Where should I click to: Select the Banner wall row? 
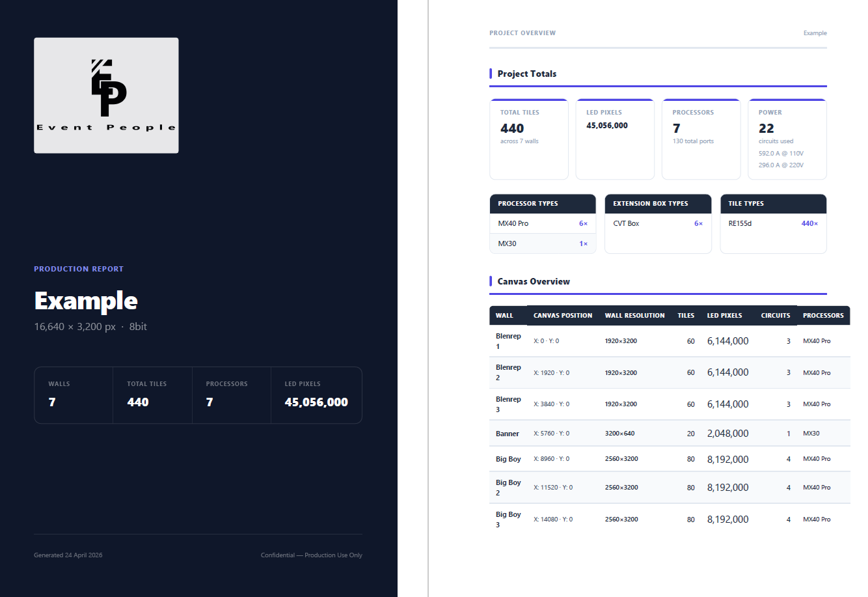click(x=669, y=434)
